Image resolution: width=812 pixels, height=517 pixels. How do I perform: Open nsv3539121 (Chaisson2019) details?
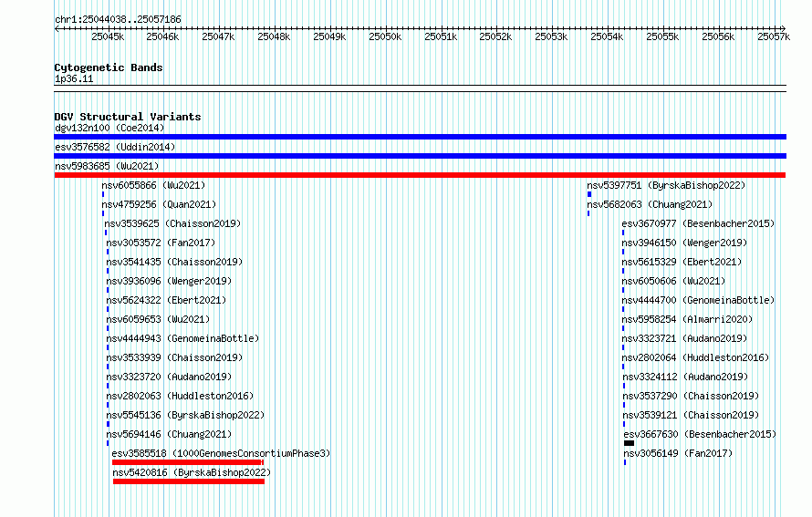[691, 415]
